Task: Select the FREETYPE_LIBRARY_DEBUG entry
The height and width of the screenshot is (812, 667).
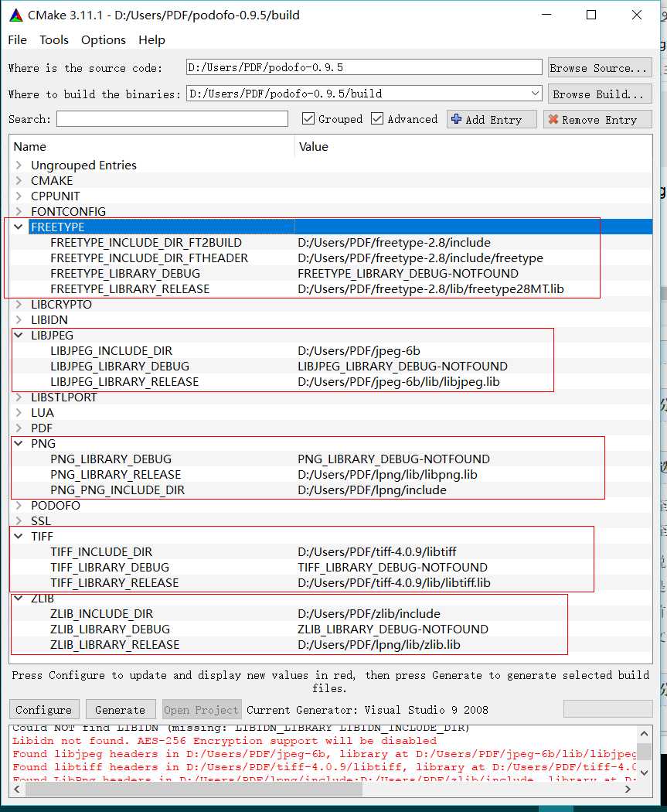Action: point(125,274)
